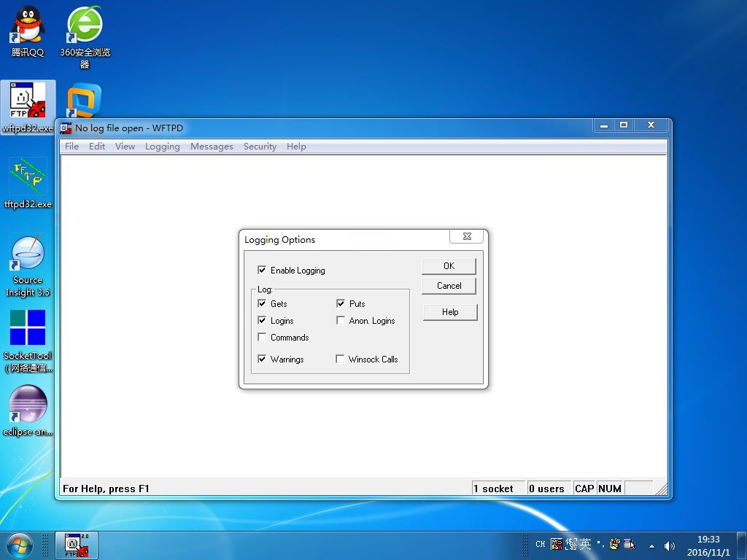Open the 360 secure browser desktop icon

click(x=85, y=37)
